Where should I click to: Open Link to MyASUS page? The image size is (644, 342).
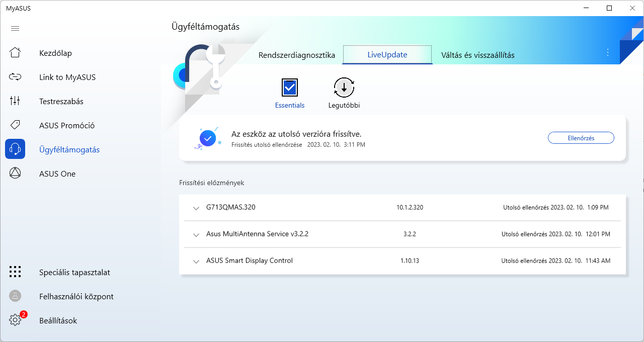pyautogui.click(x=67, y=77)
